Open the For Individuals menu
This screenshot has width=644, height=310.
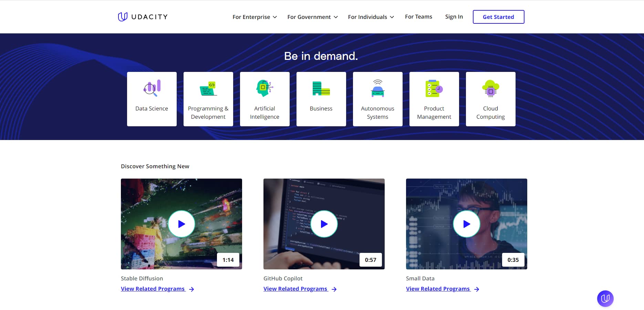coord(371,17)
